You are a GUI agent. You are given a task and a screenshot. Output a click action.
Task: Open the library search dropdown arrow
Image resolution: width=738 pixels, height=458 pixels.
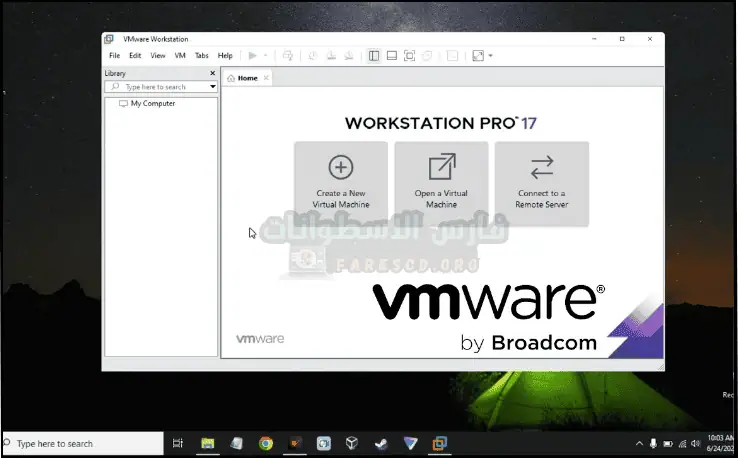pyautogui.click(x=212, y=87)
